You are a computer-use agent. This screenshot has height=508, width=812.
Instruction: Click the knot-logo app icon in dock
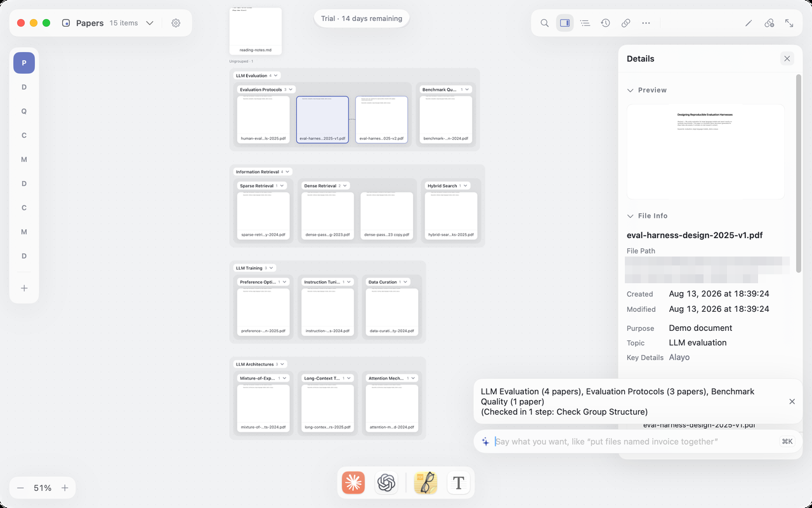[386, 483]
